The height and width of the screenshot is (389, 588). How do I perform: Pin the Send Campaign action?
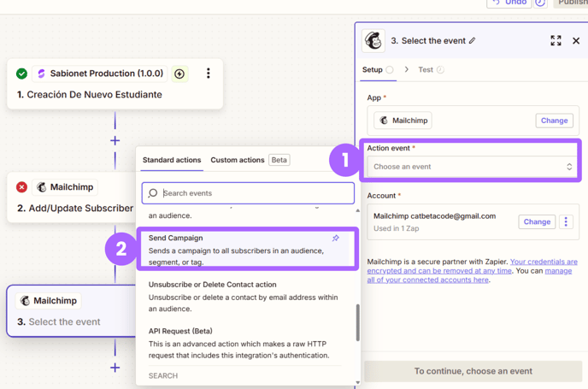[336, 238]
